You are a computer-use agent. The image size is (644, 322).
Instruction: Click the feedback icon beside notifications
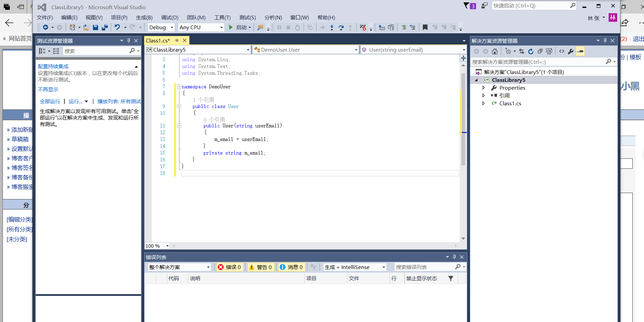pyautogui.click(x=485, y=6)
